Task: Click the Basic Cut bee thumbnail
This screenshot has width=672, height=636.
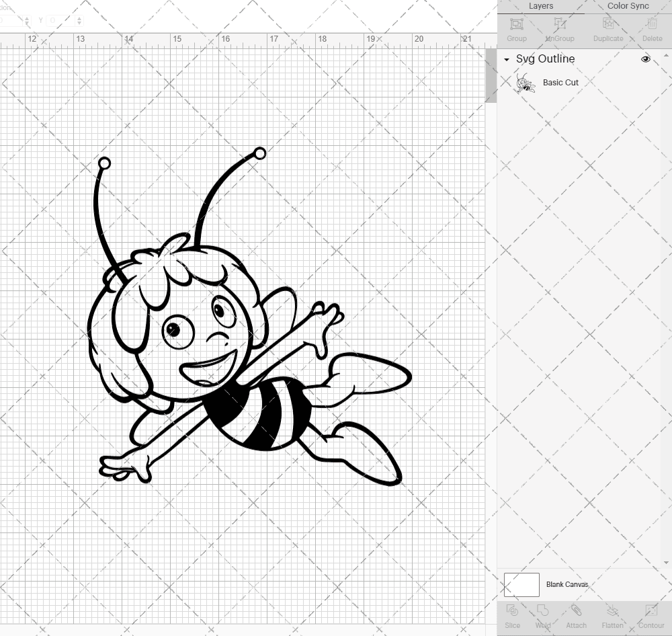Action: pos(524,83)
